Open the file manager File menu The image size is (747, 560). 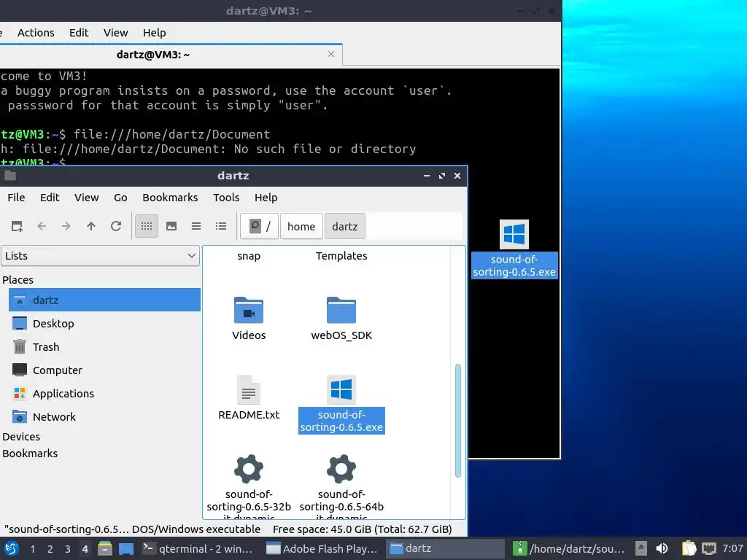[16, 198]
